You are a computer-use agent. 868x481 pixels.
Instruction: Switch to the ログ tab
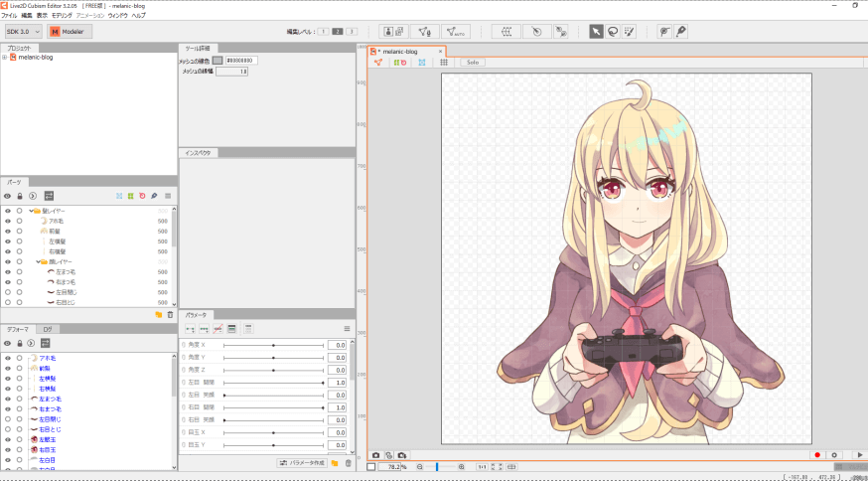pyautogui.click(x=48, y=329)
